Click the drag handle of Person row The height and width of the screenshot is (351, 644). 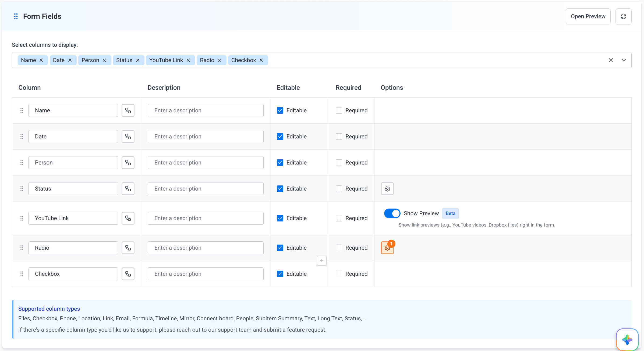point(22,163)
